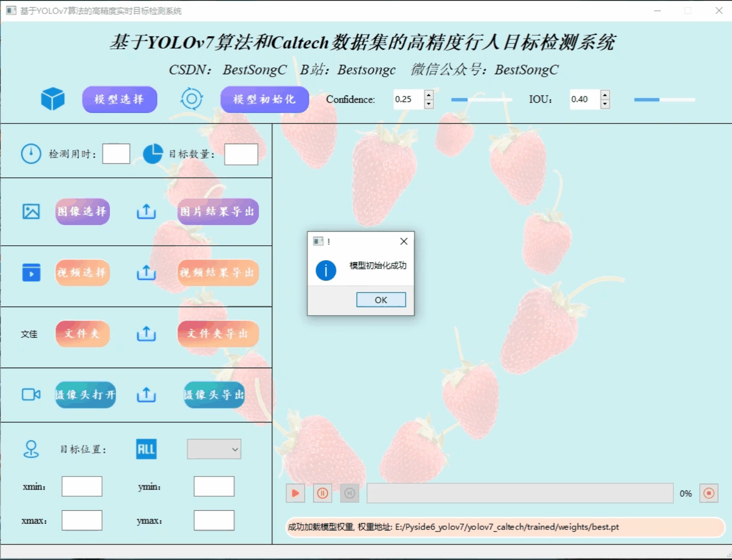Screen dimensions: 732x560
Task: Click the ymax input field
Action: click(214, 520)
